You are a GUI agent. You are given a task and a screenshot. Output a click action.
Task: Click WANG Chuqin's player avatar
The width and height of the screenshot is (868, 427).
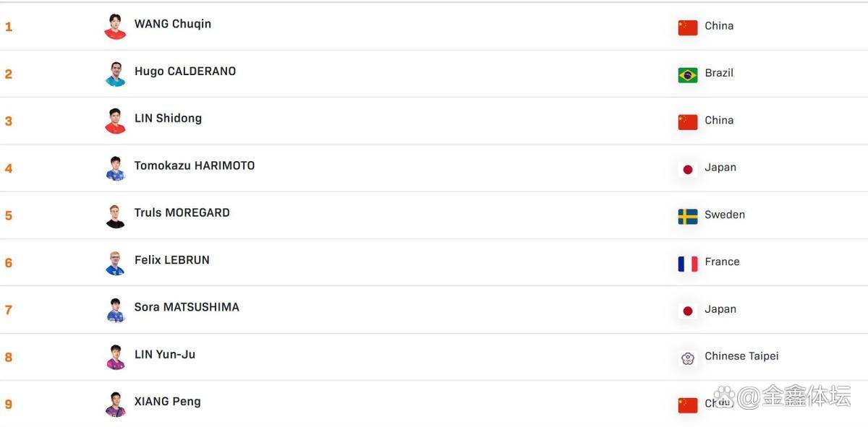point(115,27)
